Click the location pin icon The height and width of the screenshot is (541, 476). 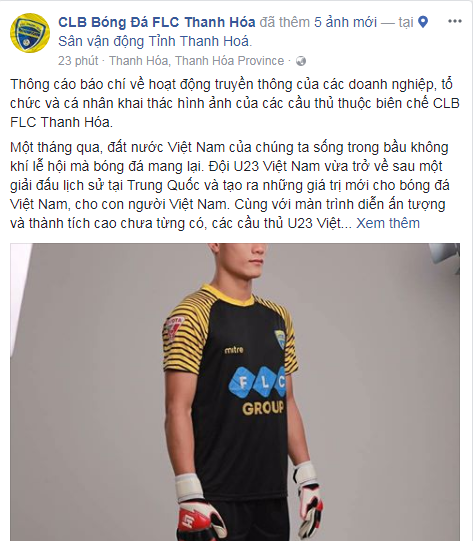point(423,22)
